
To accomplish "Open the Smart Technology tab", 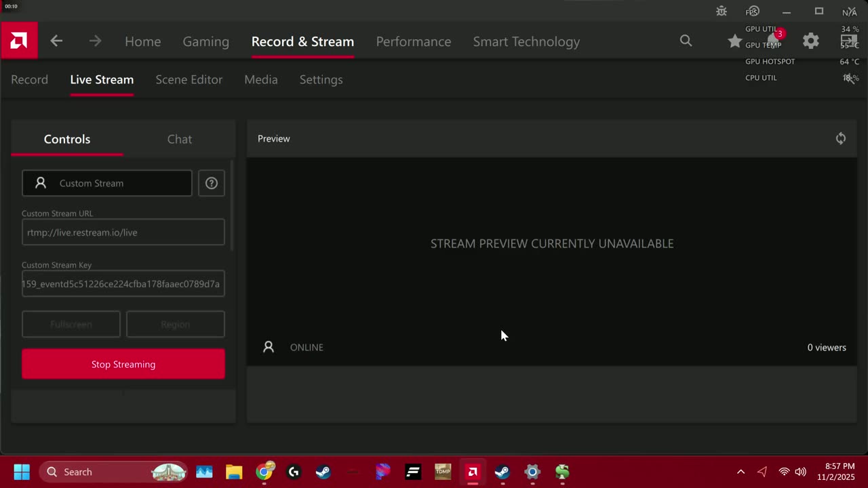I will (x=526, y=41).
